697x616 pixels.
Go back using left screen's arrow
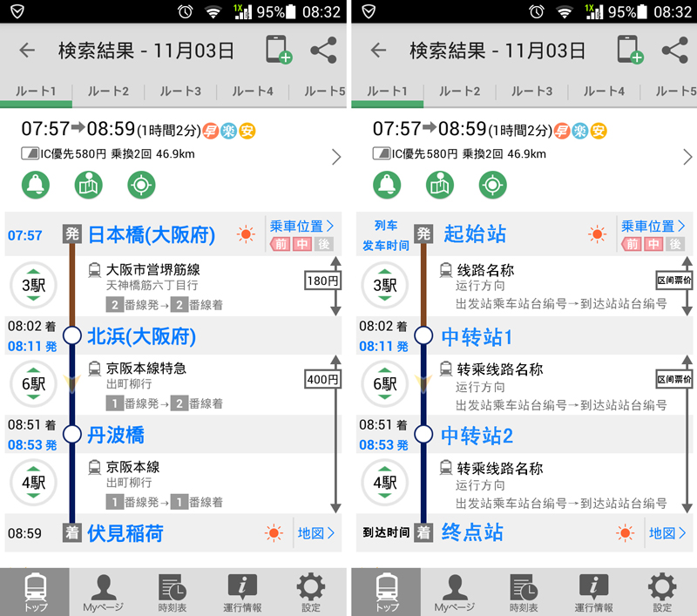(27, 50)
